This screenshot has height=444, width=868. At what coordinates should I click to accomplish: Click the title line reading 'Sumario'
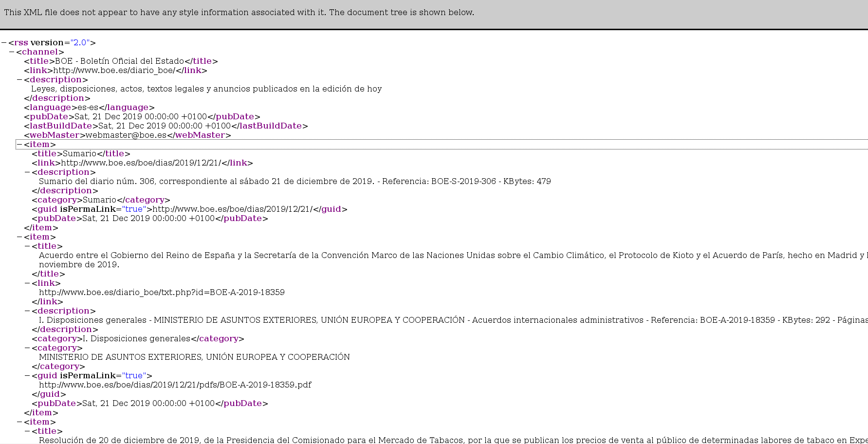(81, 154)
